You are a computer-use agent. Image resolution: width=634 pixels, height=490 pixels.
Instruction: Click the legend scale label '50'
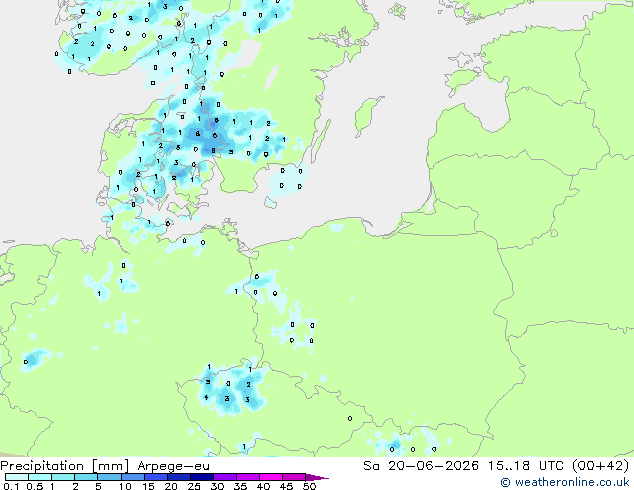[309, 486]
